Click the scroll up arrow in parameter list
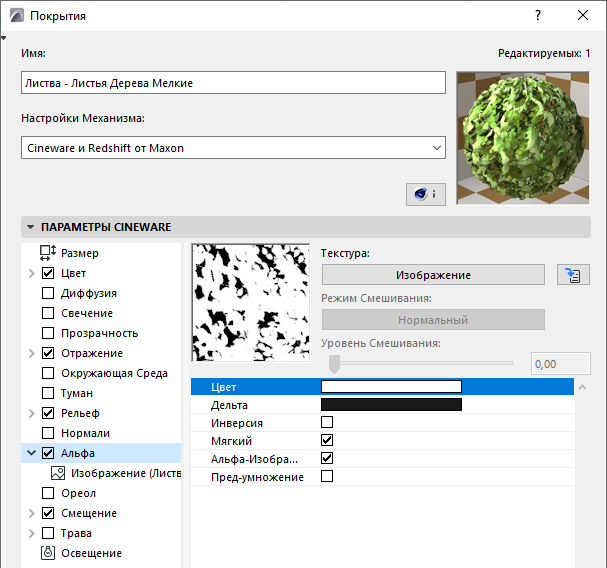The width and height of the screenshot is (607, 568). [x=582, y=387]
